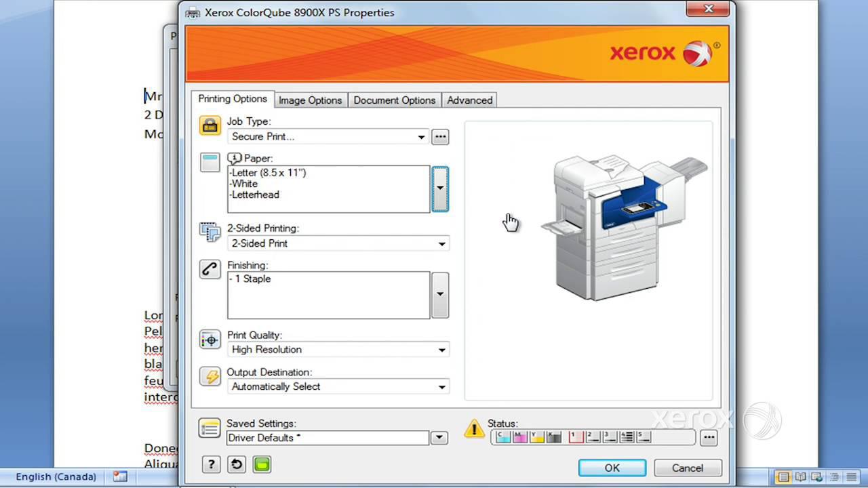This screenshot has height=488, width=868.
Task: Open more status details ellipsis button
Action: [x=709, y=438]
